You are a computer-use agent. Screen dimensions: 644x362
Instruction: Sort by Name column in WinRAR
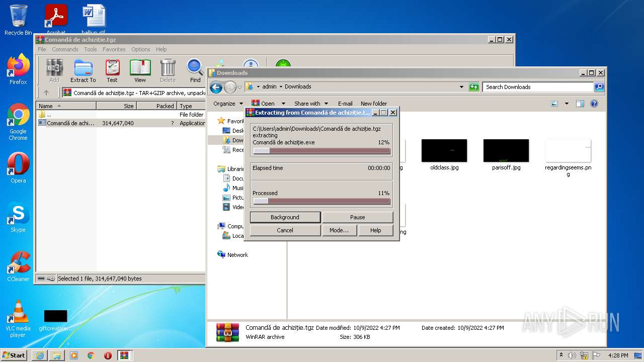point(66,106)
